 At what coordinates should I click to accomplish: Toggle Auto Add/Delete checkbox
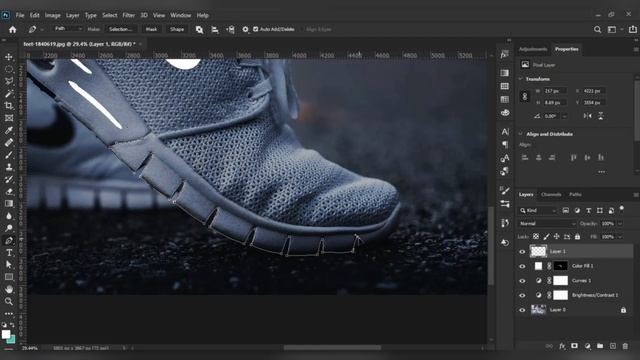[256, 29]
